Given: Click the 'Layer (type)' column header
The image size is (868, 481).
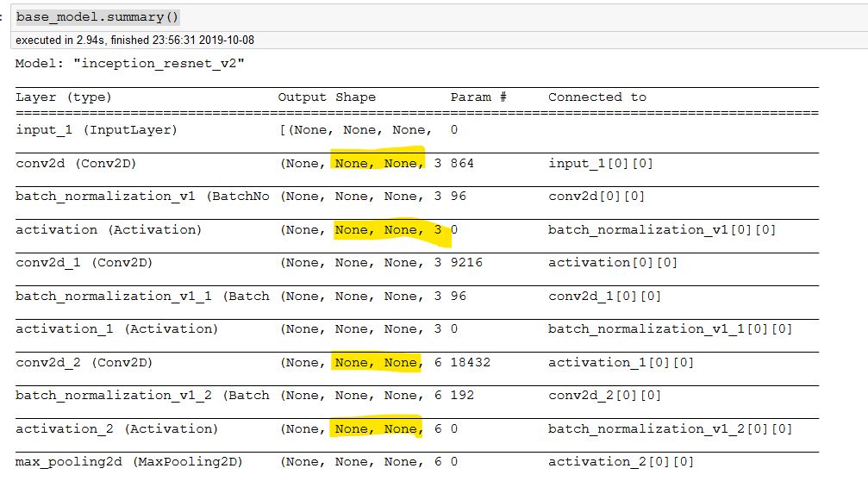Looking at the screenshot, I should 64,97.
